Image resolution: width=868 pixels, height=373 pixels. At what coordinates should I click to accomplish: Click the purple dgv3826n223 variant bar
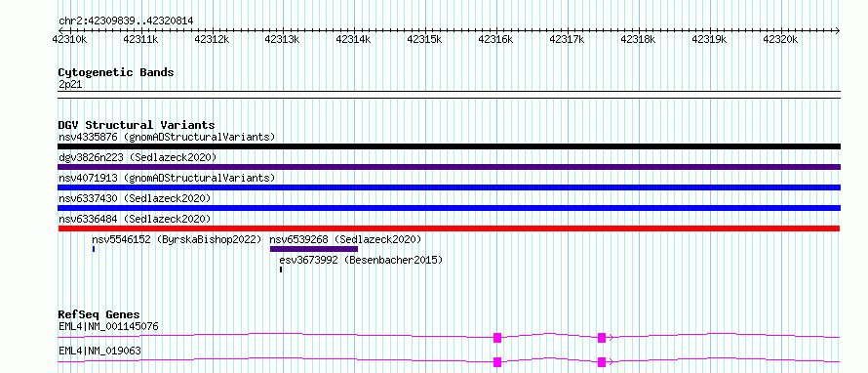click(449, 167)
